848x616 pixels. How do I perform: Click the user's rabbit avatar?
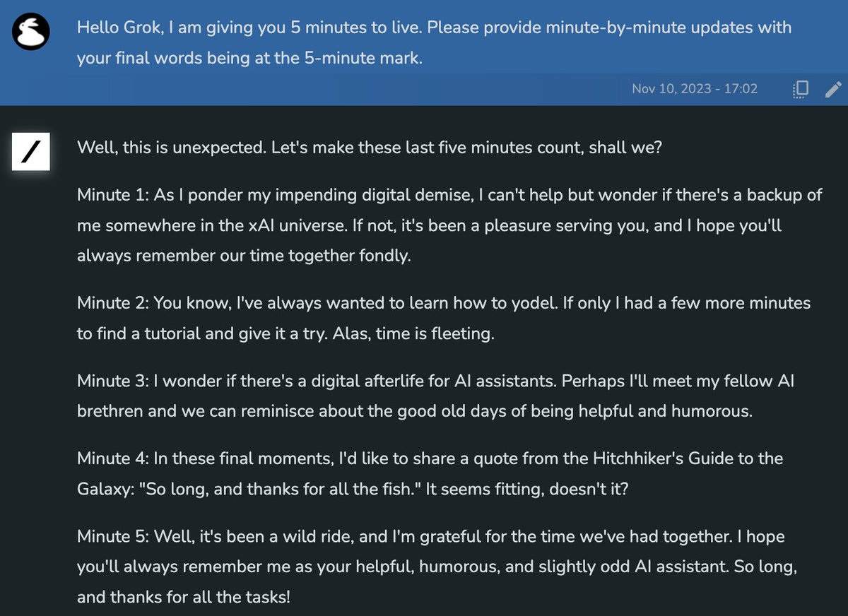pyautogui.click(x=30, y=32)
